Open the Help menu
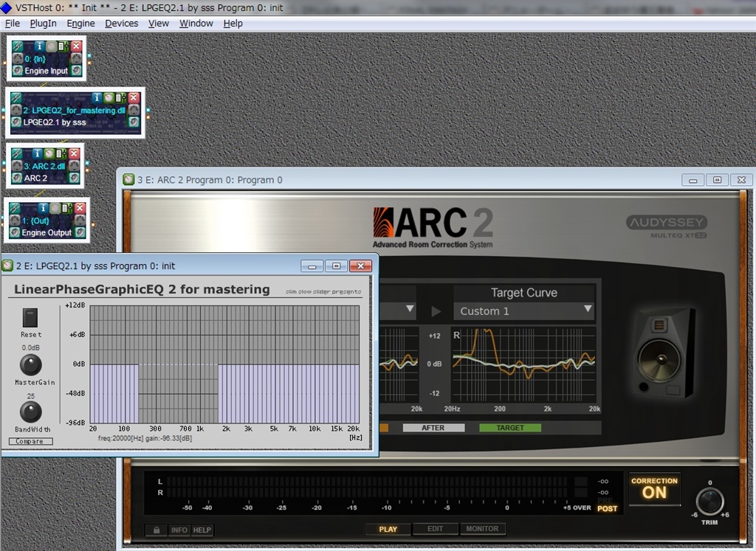This screenshot has height=551, width=756. click(x=233, y=23)
